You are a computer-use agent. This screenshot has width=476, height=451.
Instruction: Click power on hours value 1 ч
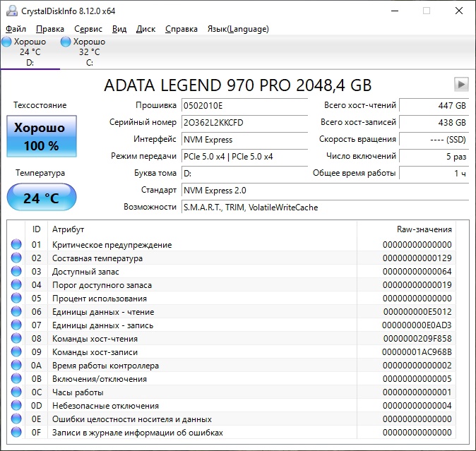click(434, 174)
